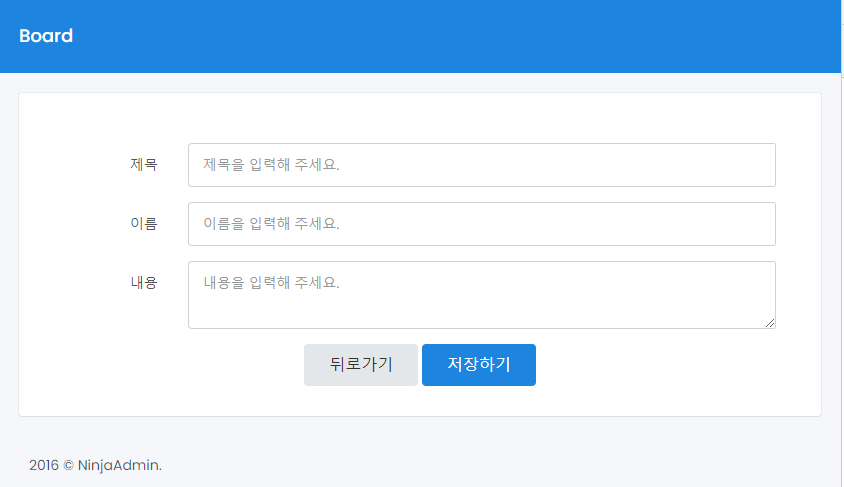The height and width of the screenshot is (487, 844).
Task: Go back with the 뒤로가기 button
Action: pos(361,365)
